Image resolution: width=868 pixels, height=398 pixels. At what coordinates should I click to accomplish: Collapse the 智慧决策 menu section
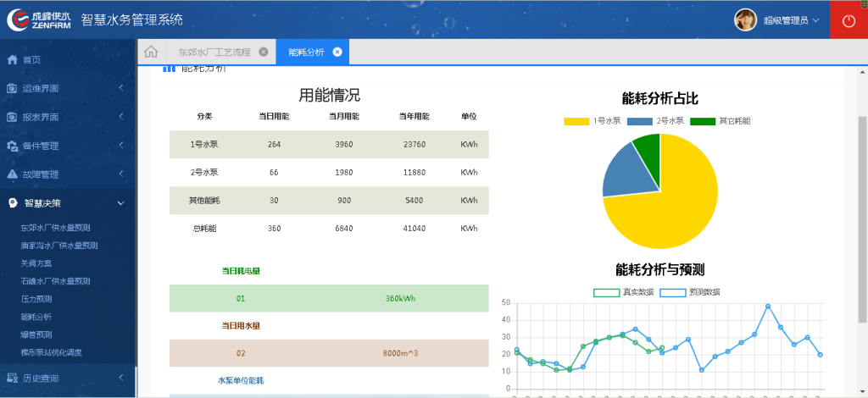(x=120, y=203)
